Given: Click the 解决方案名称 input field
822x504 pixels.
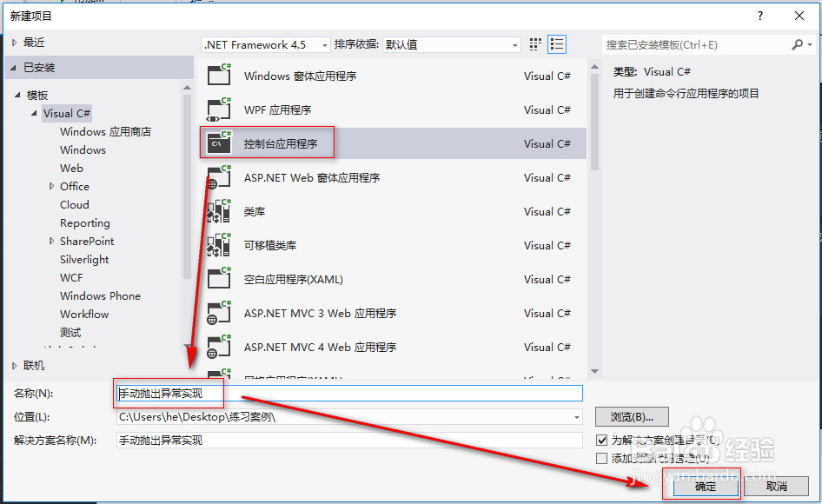Looking at the screenshot, I should pyautogui.click(x=349, y=440).
